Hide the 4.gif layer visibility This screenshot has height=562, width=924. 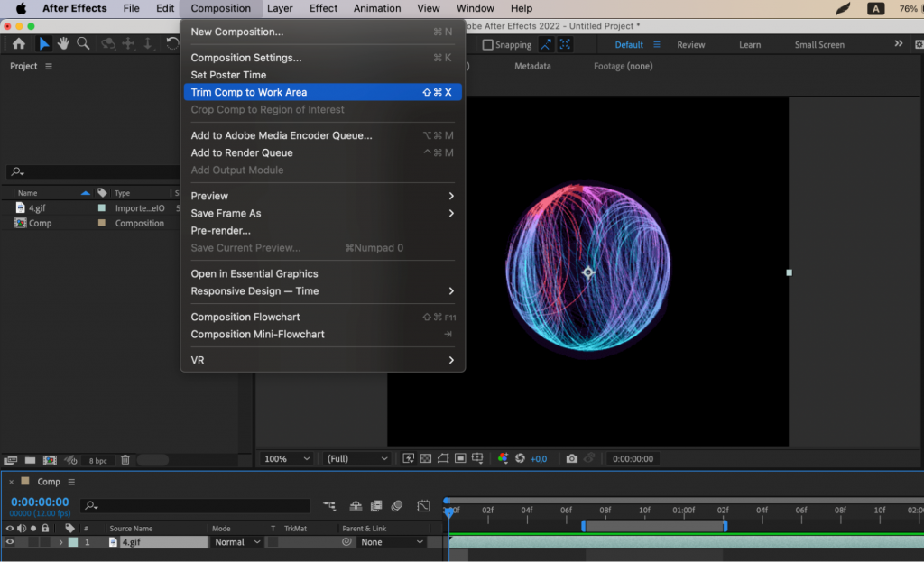tap(11, 541)
